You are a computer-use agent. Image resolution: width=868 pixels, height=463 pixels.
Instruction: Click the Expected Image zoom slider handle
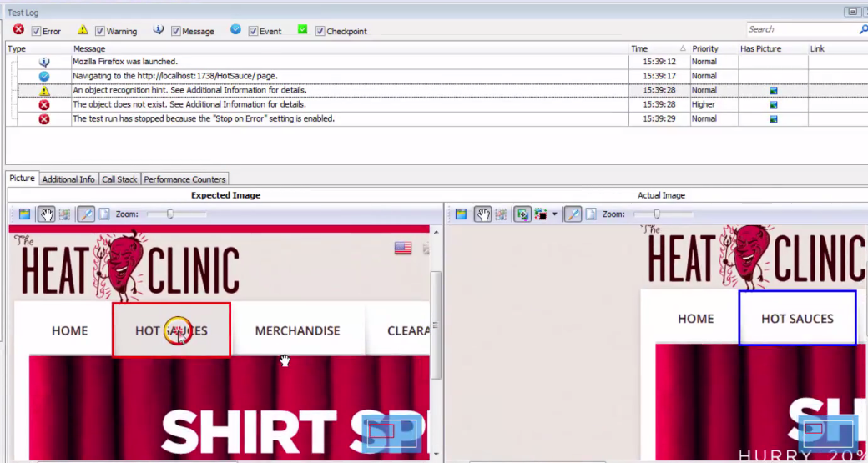170,214
